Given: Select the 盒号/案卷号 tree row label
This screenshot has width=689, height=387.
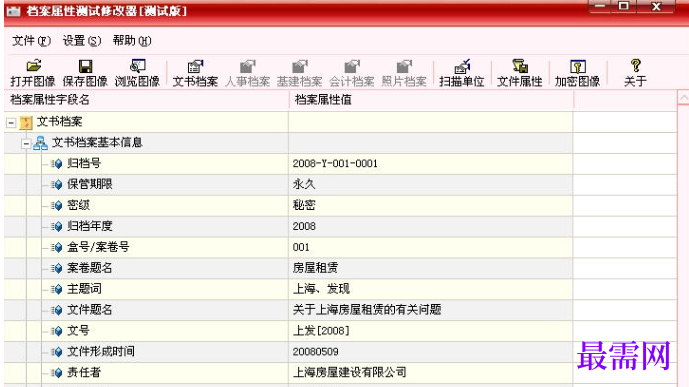Looking at the screenshot, I should [x=98, y=247].
